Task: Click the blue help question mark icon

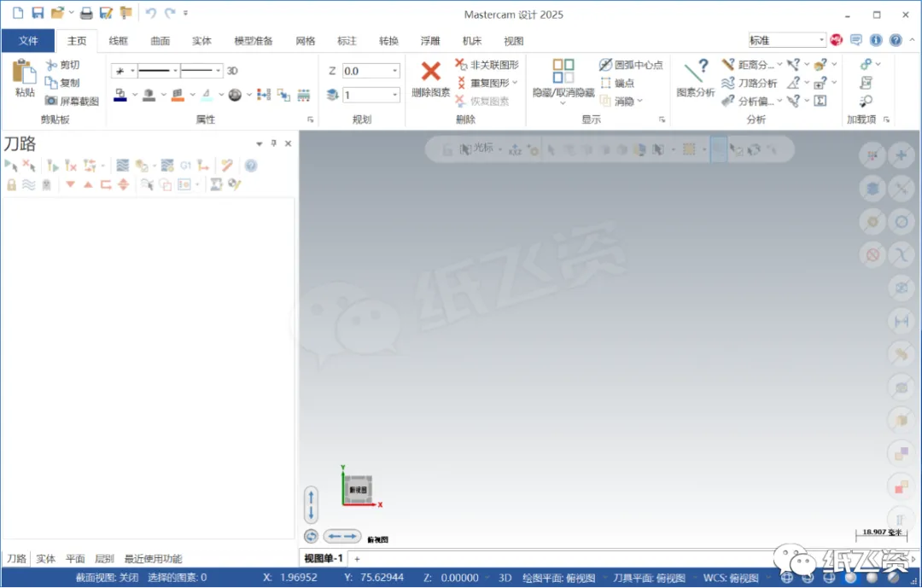Action: pos(896,40)
